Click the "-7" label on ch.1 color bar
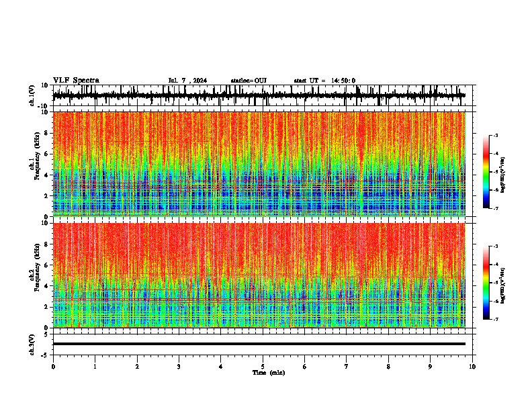The width and height of the screenshot is (532, 411). [496, 208]
